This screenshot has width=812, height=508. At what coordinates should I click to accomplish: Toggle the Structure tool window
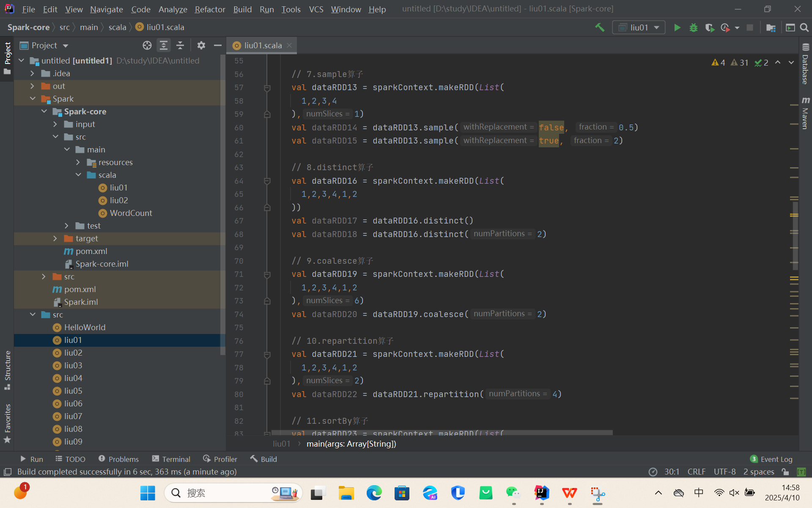[x=7, y=370]
